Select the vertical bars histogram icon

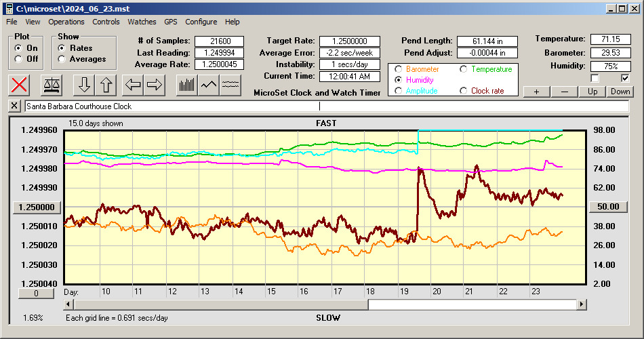[186, 85]
